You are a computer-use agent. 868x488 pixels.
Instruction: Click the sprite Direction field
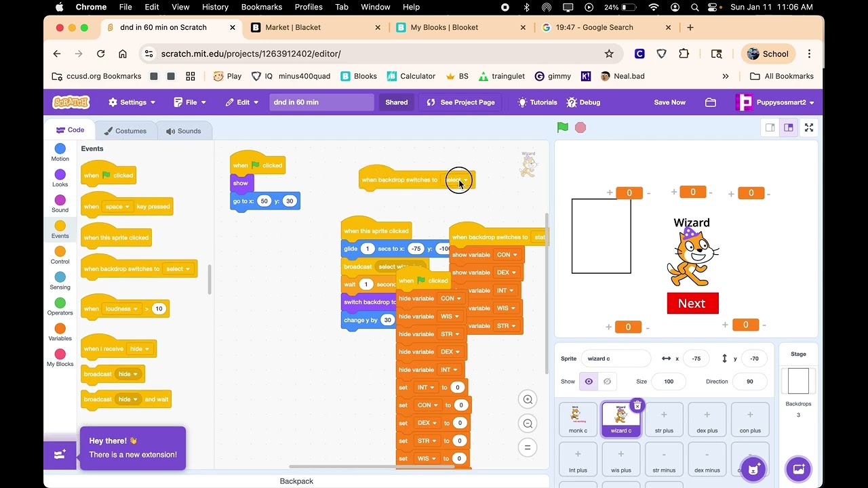[x=749, y=382]
